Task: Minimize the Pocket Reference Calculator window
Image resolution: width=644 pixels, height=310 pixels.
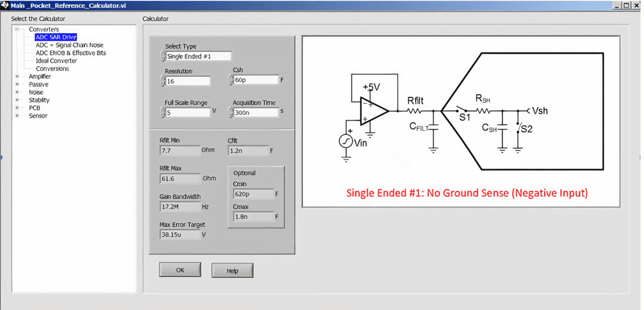Action: tap(617, 5)
